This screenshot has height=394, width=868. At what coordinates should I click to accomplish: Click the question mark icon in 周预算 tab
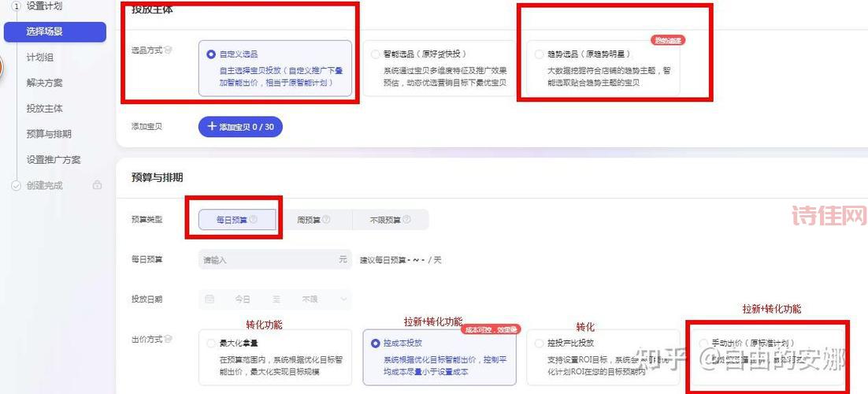pos(326,219)
